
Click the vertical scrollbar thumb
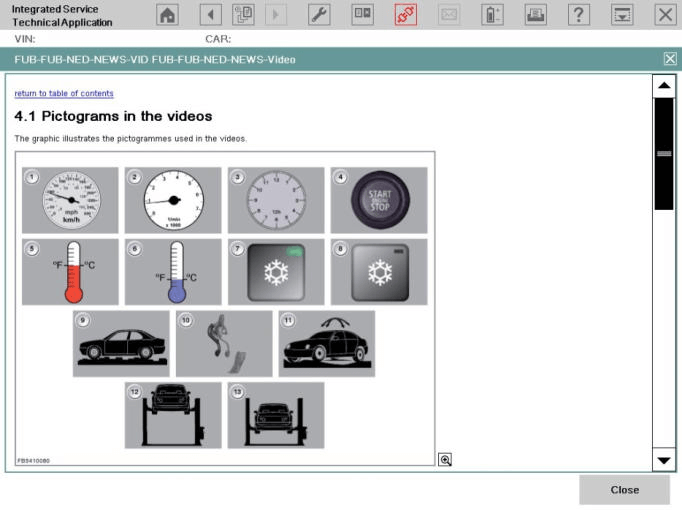664,153
